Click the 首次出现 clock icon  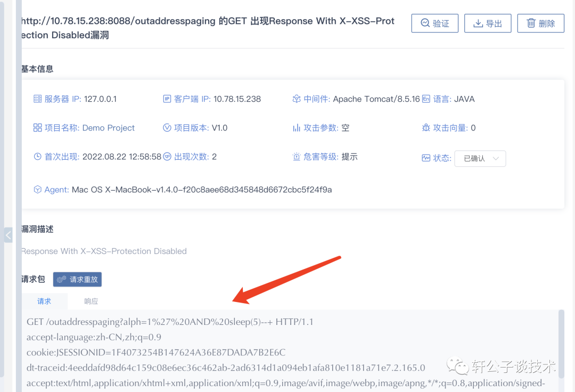[x=37, y=157]
